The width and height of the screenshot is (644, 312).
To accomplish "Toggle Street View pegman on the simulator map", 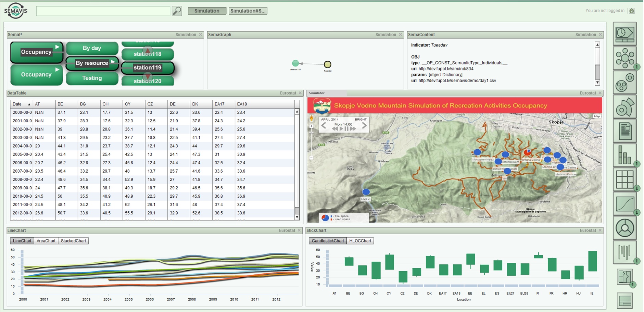I will tap(312, 118).
